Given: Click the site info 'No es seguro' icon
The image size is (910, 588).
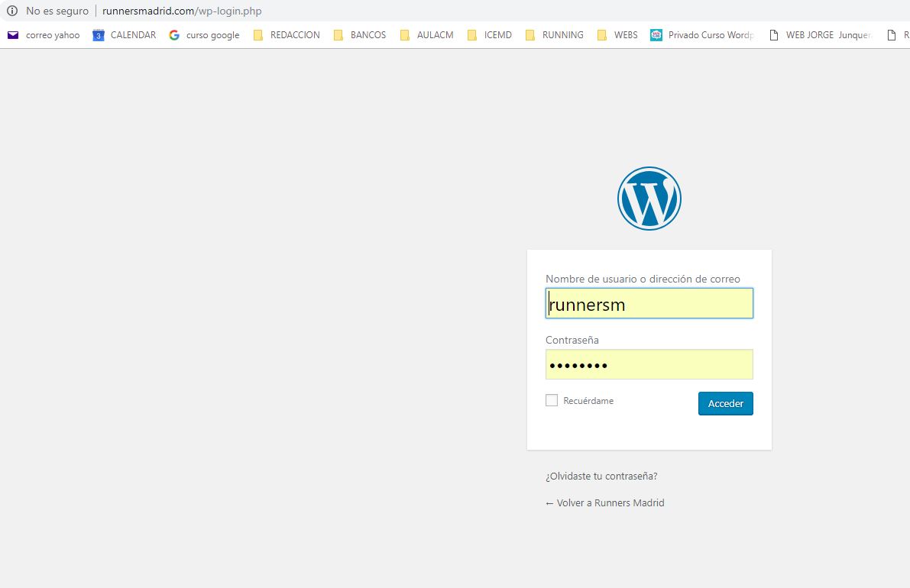Looking at the screenshot, I should click(12, 11).
